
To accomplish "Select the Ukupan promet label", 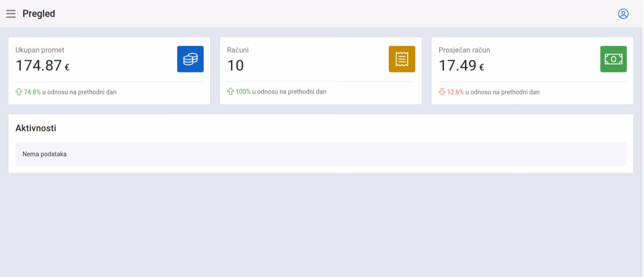I will [40, 50].
